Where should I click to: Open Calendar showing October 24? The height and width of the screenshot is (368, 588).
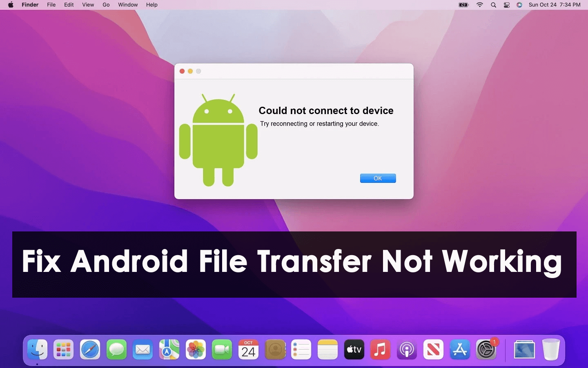248,350
